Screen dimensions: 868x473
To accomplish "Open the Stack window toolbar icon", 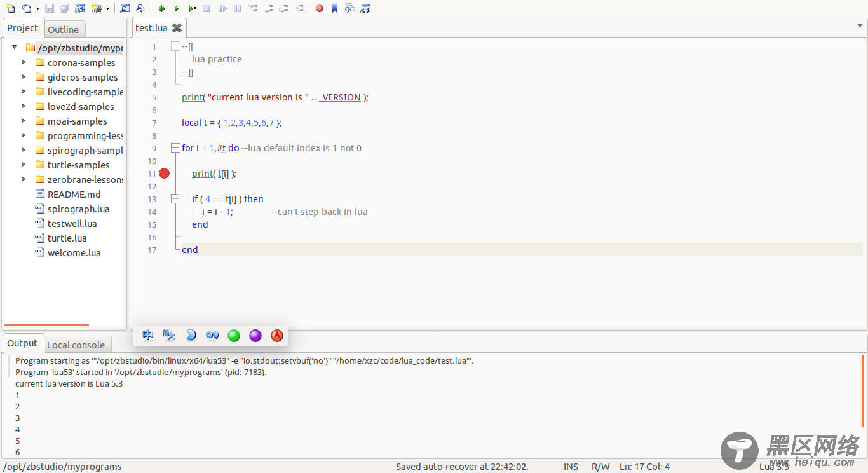I will 350,8.
